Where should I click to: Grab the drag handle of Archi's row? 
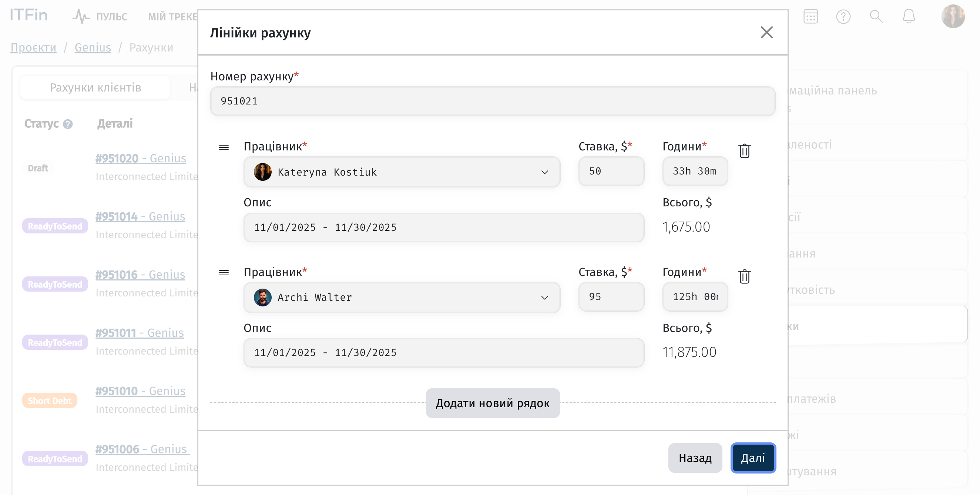pyautogui.click(x=224, y=273)
